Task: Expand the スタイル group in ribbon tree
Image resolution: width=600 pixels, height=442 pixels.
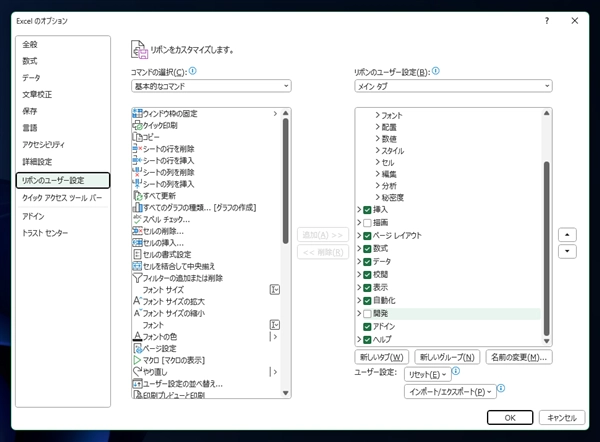Action: pyautogui.click(x=378, y=150)
